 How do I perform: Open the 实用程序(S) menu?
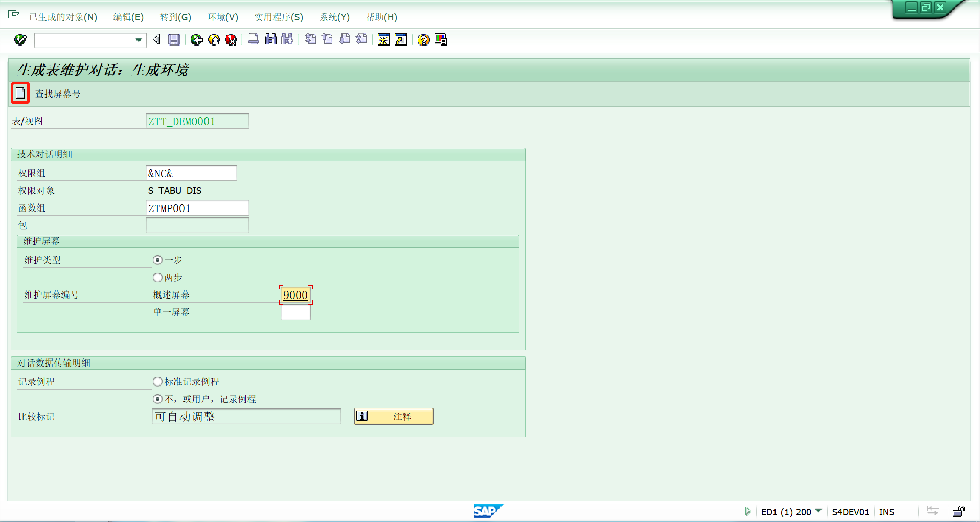coord(279,17)
